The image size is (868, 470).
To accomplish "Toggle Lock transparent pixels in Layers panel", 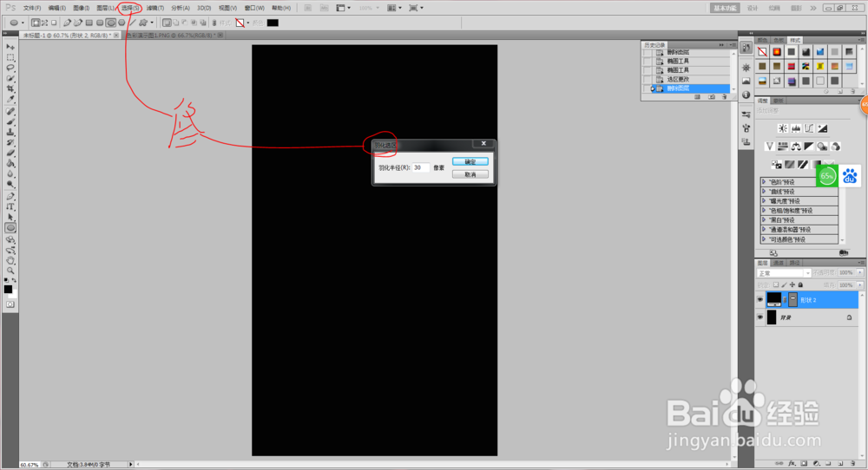I will (775, 284).
